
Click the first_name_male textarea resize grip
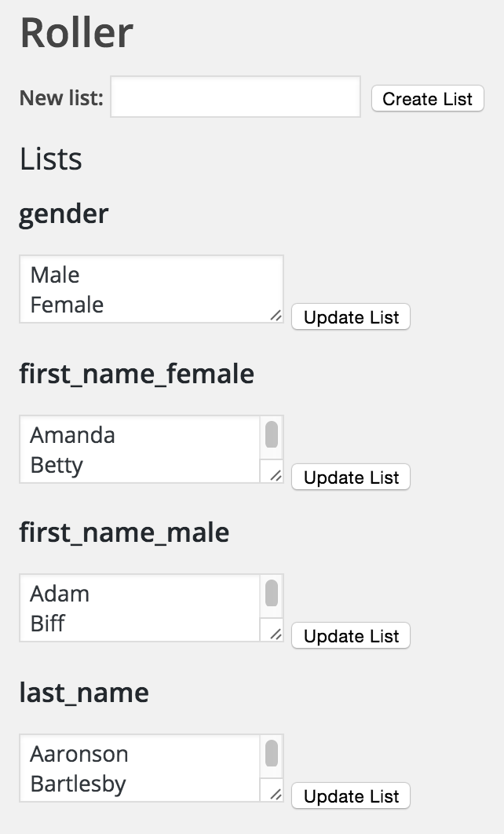[276, 634]
